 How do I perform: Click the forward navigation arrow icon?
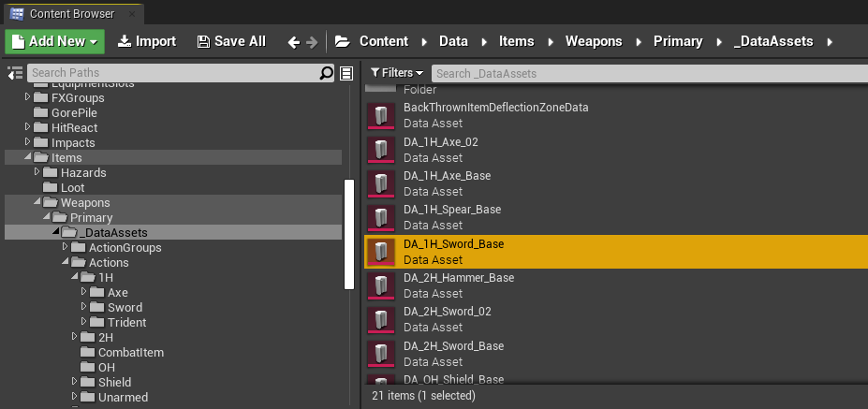[311, 41]
